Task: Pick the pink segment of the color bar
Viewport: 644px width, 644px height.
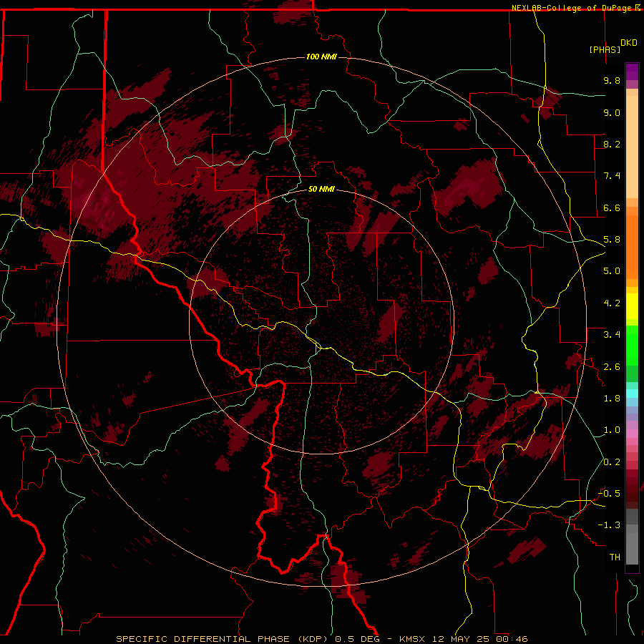Action: [x=632, y=434]
